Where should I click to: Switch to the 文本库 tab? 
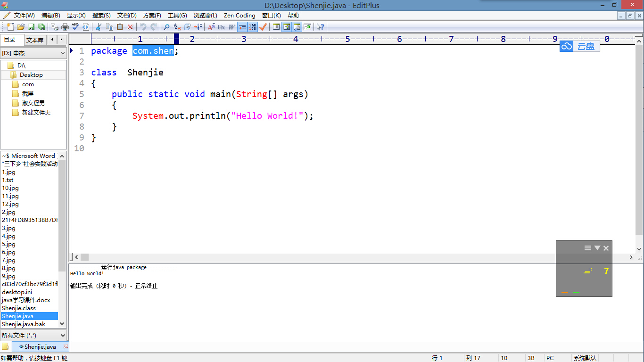pyautogui.click(x=35, y=40)
